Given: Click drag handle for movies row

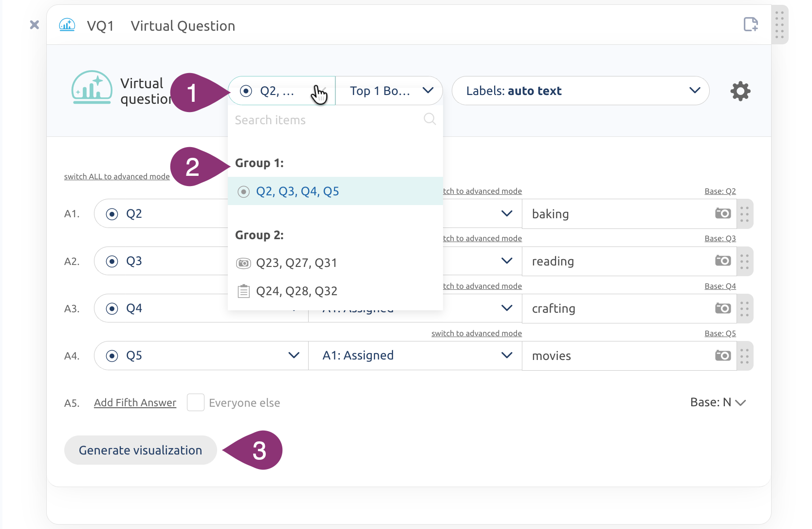Looking at the screenshot, I should coord(745,356).
